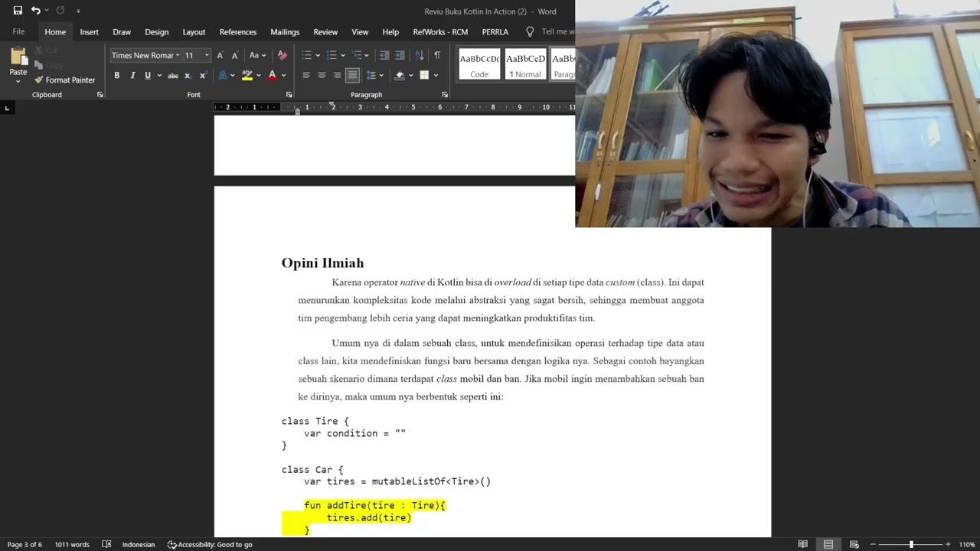980x551 pixels.
Task: Clear all formatting with eraser icon
Action: [x=282, y=55]
